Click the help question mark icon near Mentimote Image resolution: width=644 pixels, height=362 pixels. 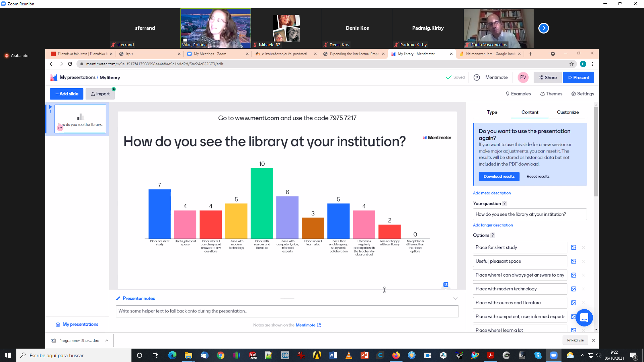pos(477,77)
